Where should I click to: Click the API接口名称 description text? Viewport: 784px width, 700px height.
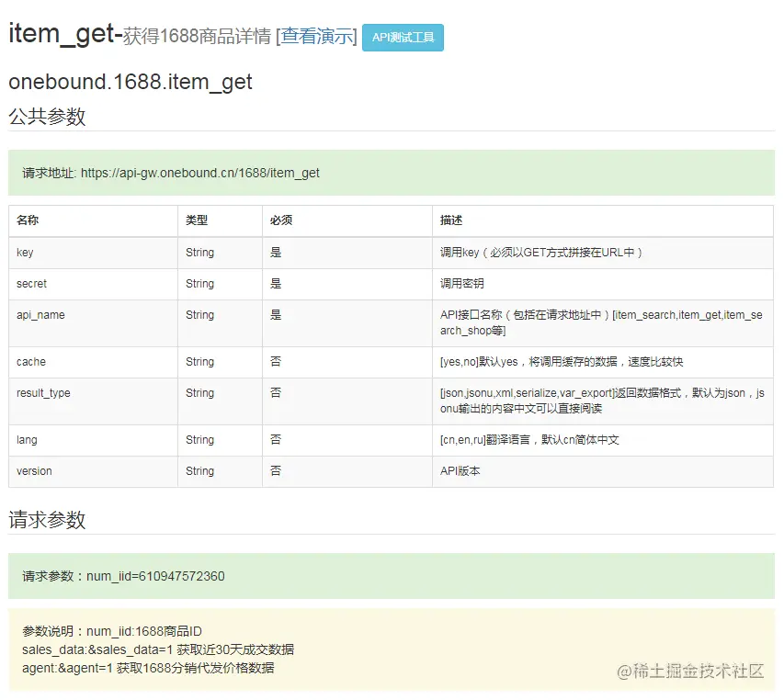[601, 322]
